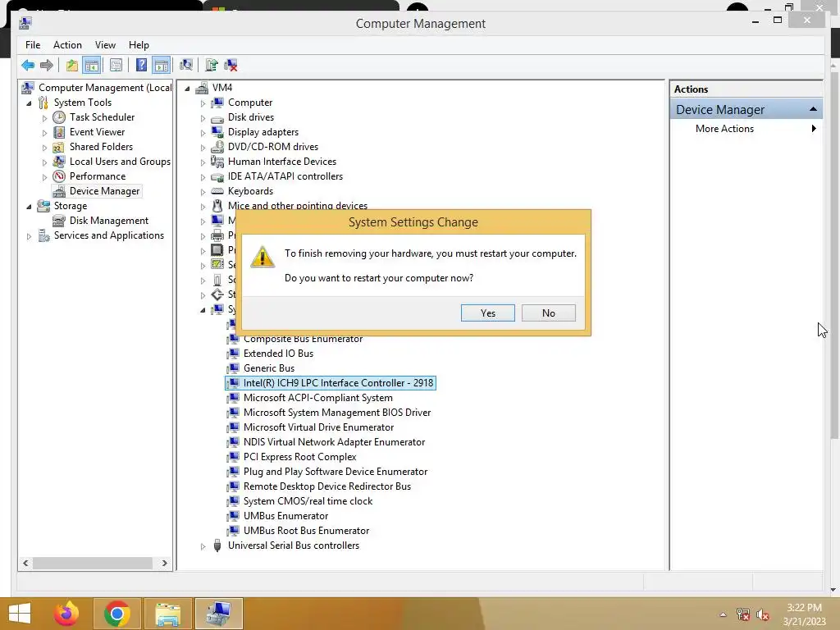Open File Explorer from the taskbar

(x=167, y=614)
